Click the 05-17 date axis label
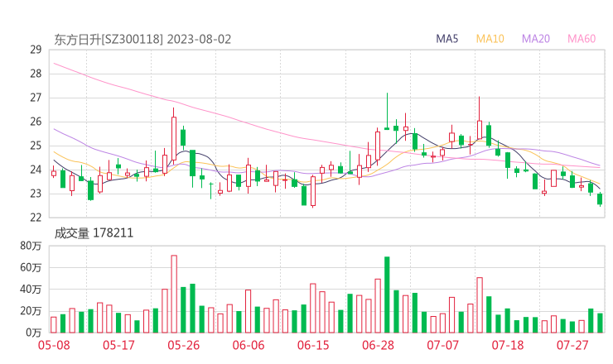The height and width of the screenshot is (364, 613). (118, 345)
